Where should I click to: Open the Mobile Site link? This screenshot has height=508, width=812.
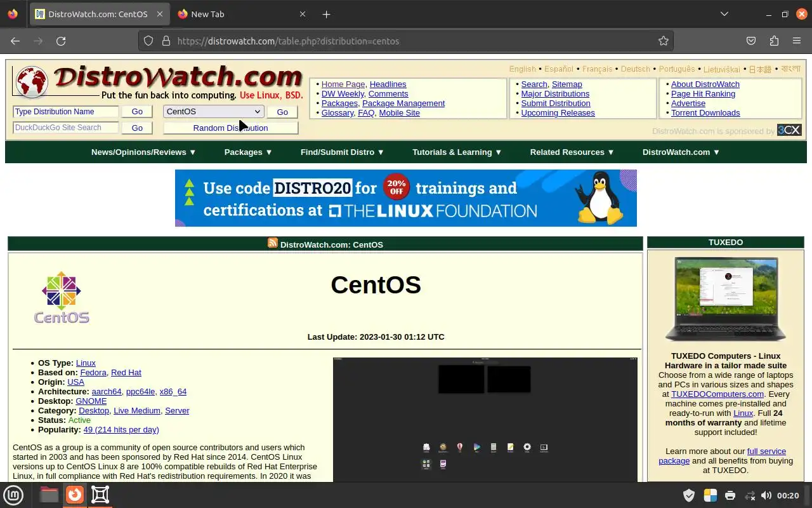(x=399, y=112)
